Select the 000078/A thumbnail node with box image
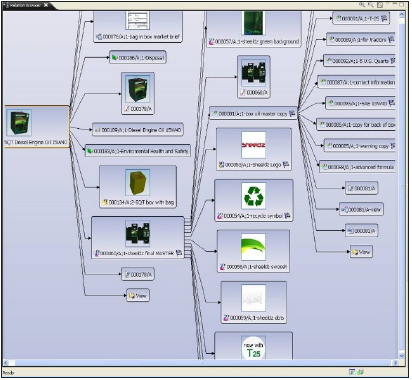This screenshot has height=380, width=412. [x=138, y=94]
